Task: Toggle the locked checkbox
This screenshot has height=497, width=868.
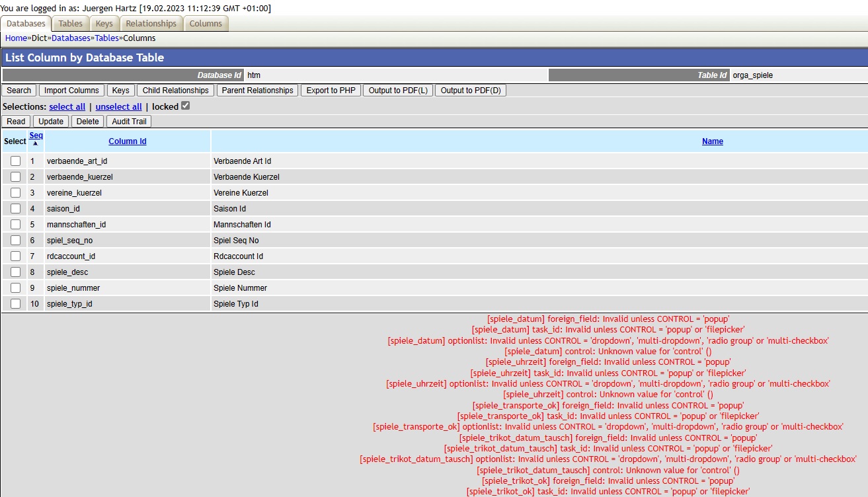Action: coord(186,106)
